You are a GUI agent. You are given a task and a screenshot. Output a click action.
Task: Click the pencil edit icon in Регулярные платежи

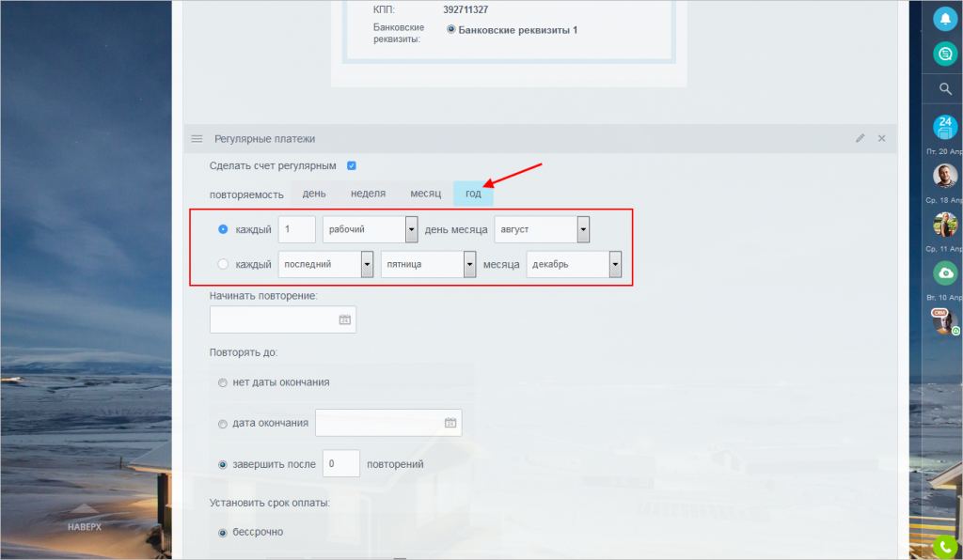click(860, 139)
